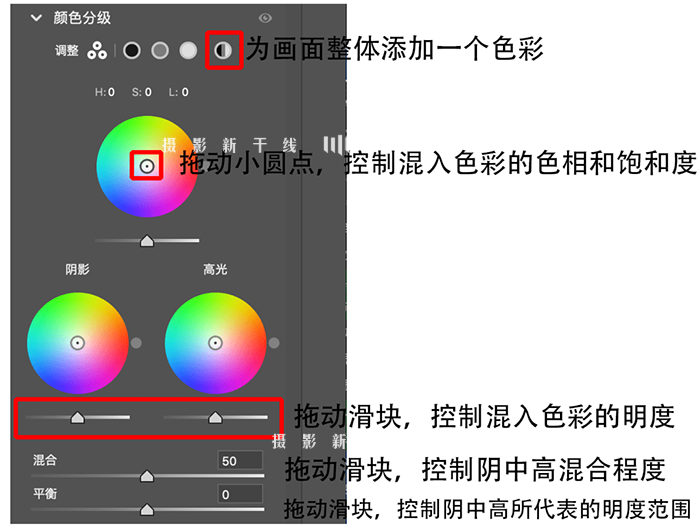This screenshot has width=700, height=531.
Task: Click the 高光 luminance slider handle
Action: 216,418
